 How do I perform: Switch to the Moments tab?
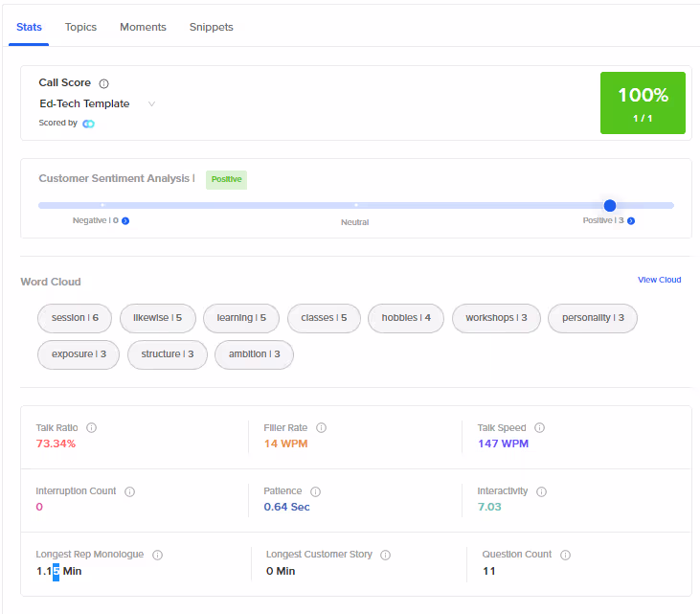pyautogui.click(x=143, y=27)
